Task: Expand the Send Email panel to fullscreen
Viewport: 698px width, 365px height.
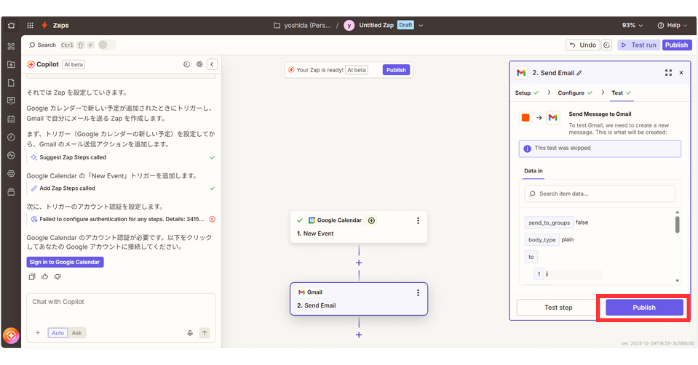Action: pyautogui.click(x=668, y=73)
